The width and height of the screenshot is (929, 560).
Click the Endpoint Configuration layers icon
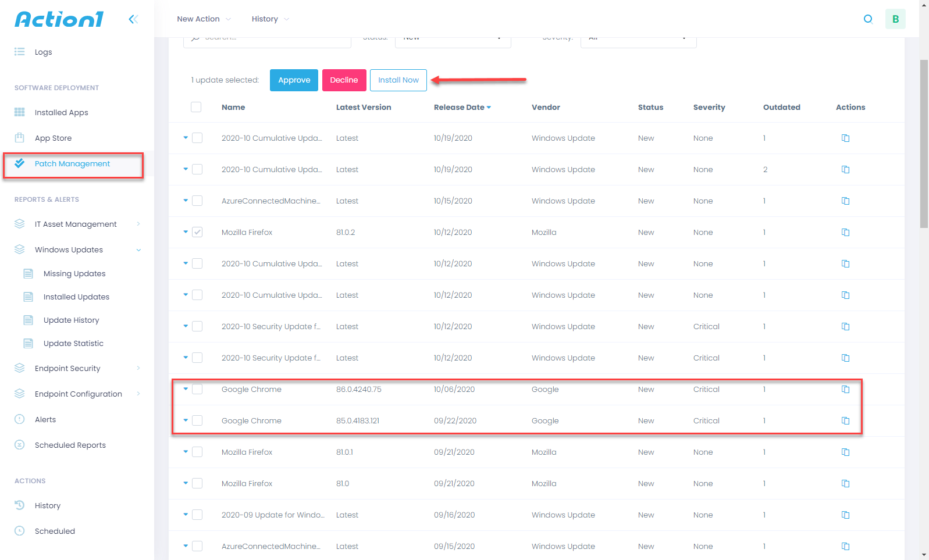(20, 394)
